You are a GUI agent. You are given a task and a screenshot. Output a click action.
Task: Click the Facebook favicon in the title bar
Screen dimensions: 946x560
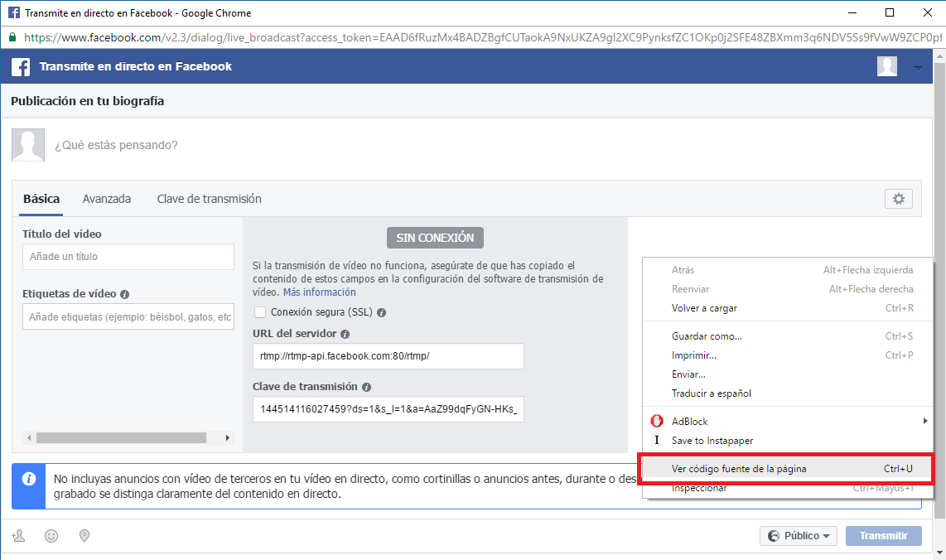13,12
